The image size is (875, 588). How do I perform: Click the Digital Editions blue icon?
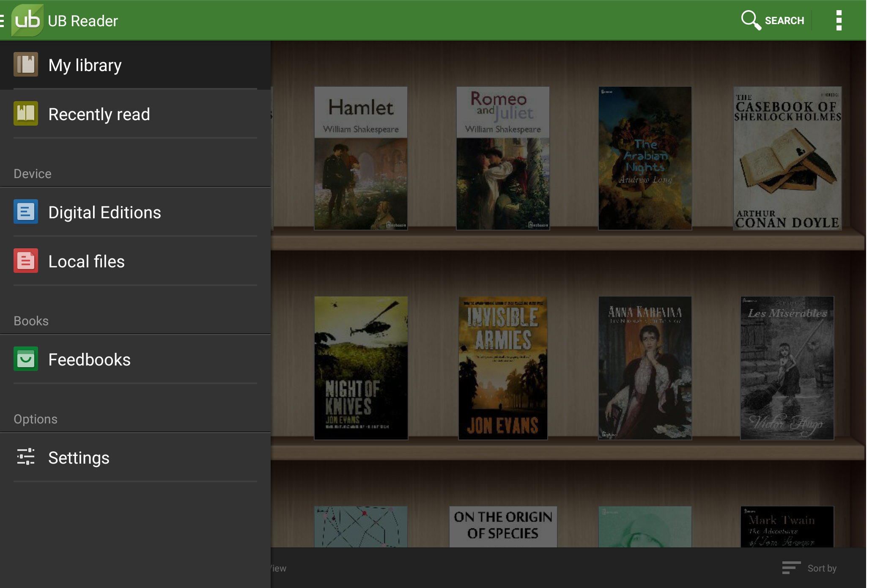(25, 212)
